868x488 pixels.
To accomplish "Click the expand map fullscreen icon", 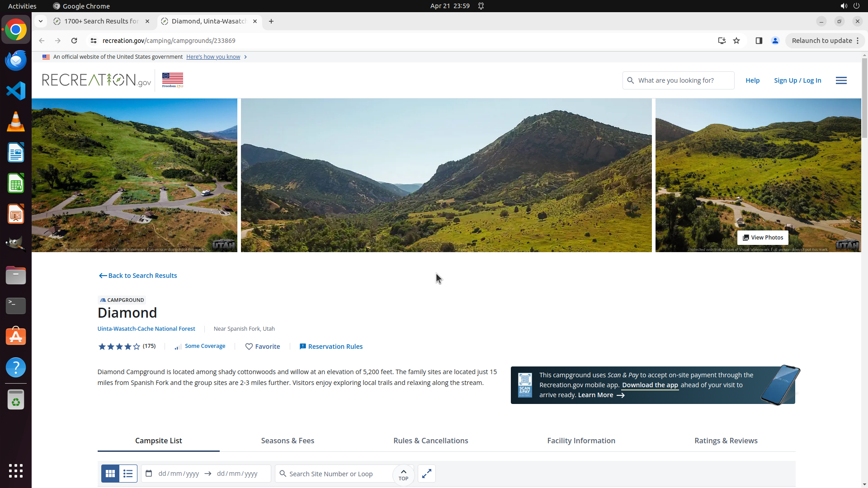I will click(426, 474).
